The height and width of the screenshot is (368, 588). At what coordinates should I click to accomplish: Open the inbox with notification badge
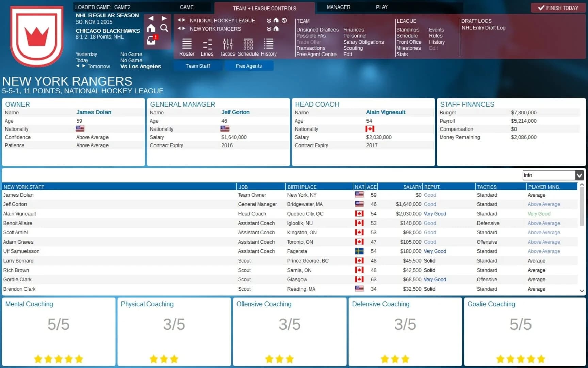pyautogui.click(x=151, y=40)
